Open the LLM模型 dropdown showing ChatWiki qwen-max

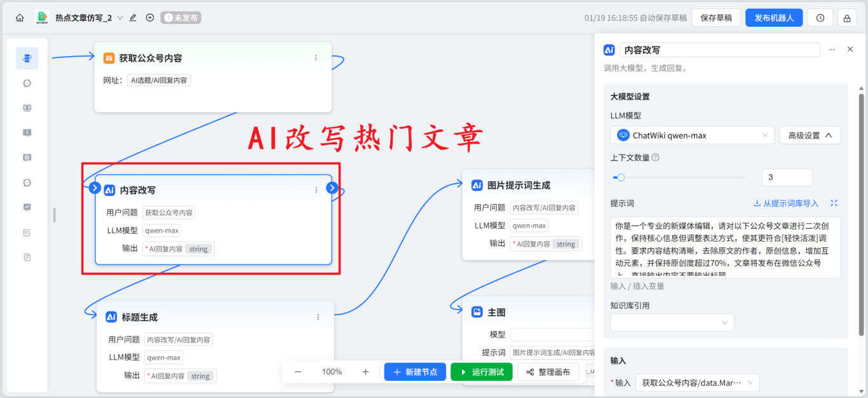coord(692,135)
